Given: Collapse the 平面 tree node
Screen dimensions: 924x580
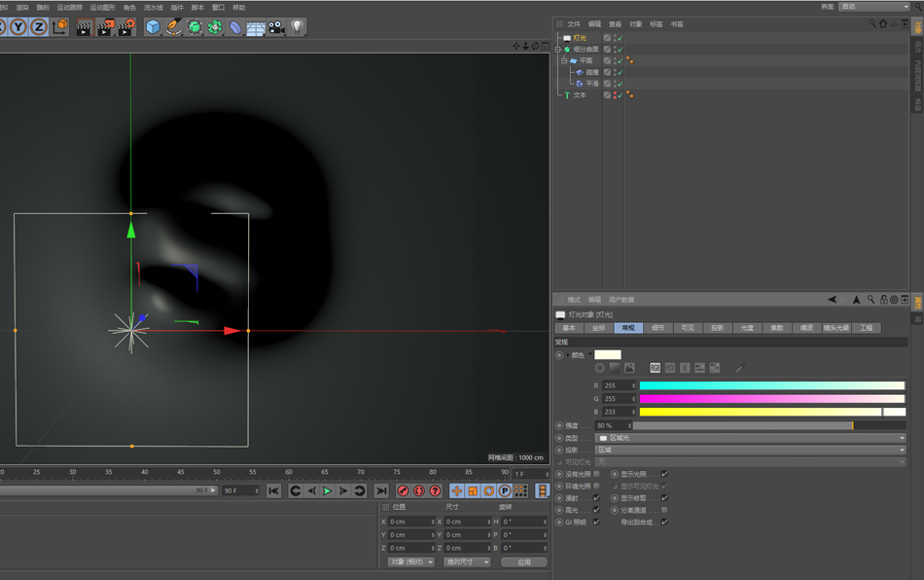Looking at the screenshot, I should click(564, 60).
